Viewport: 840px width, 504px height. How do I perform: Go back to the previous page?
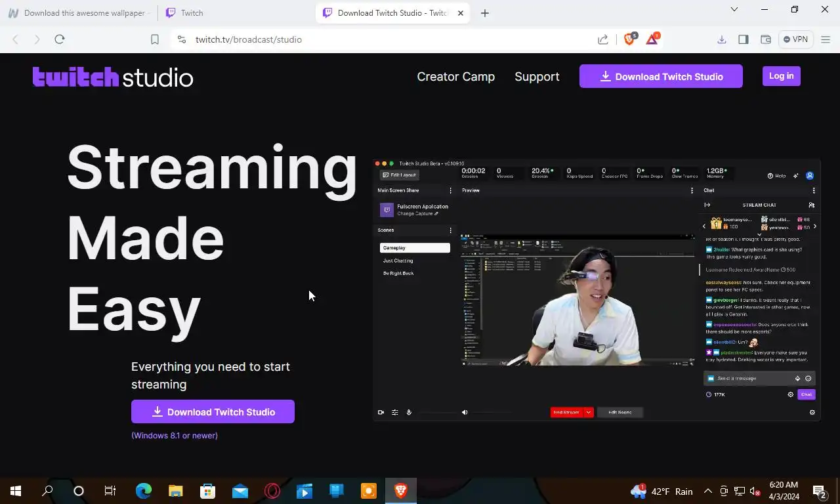[16, 39]
